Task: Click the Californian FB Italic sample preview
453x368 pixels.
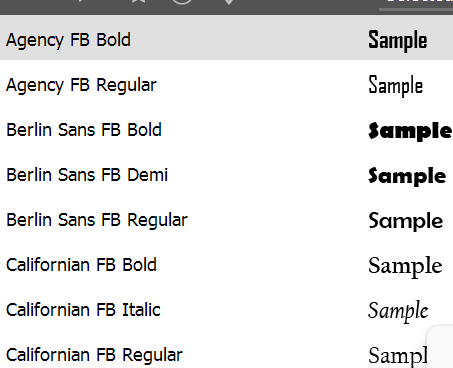Action: tap(398, 311)
